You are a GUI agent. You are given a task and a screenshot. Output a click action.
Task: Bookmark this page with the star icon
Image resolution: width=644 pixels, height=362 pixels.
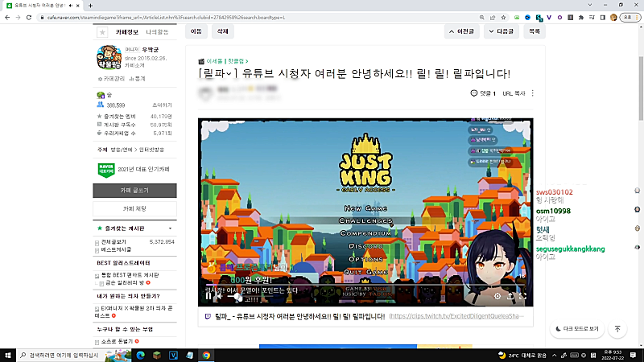(503, 17)
